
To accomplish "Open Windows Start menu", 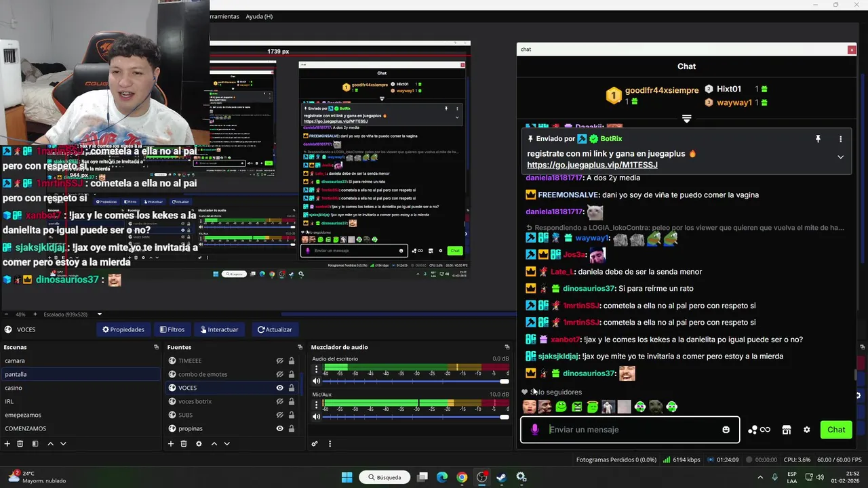I will click(347, 477).
